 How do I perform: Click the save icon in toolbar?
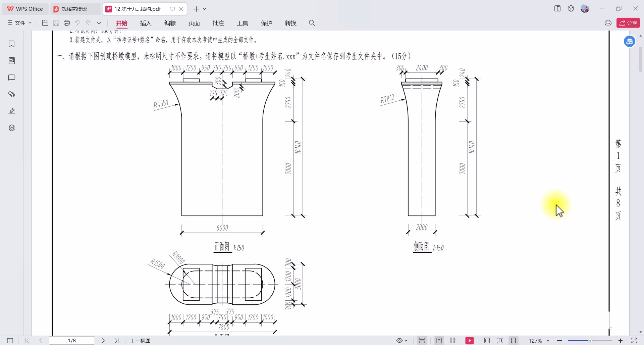tap(56, 23)
